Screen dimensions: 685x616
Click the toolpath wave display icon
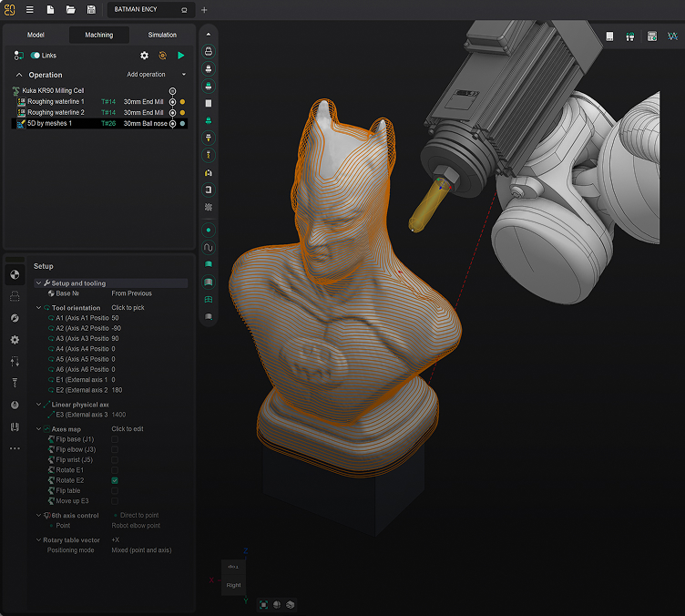click(x=209, y=248)
